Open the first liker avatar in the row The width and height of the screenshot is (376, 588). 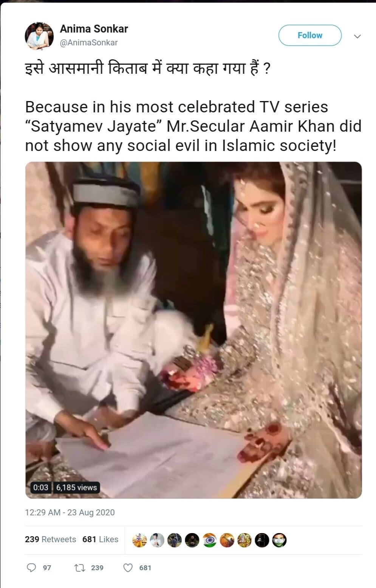(x=140, y=540)
